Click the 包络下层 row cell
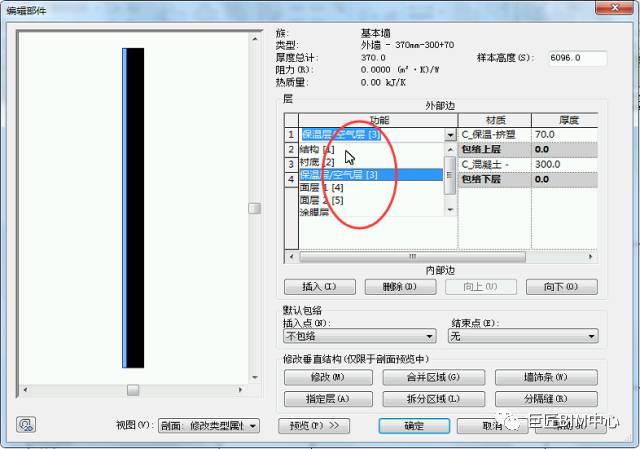 [x=494, y=180]
